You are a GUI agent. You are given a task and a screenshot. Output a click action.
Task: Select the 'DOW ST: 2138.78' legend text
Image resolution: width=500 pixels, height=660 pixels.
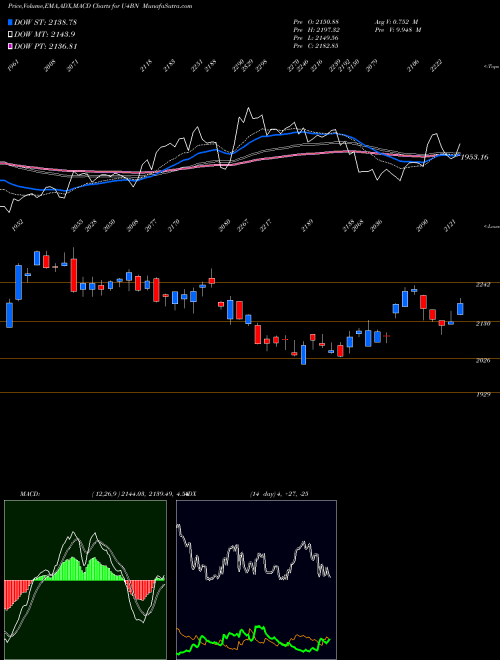click(45, 23)
